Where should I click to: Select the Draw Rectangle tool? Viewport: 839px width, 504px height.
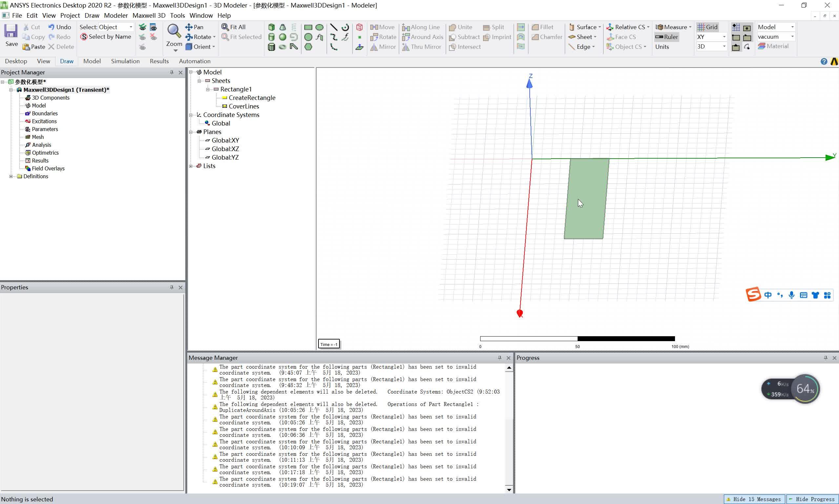tap(308, 27)
